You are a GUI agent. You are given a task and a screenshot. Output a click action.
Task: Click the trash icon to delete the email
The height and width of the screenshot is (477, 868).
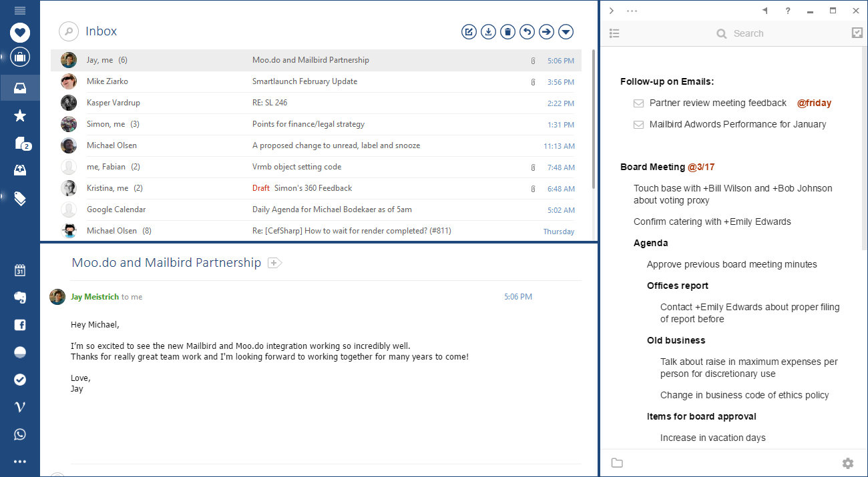[507, 31]
